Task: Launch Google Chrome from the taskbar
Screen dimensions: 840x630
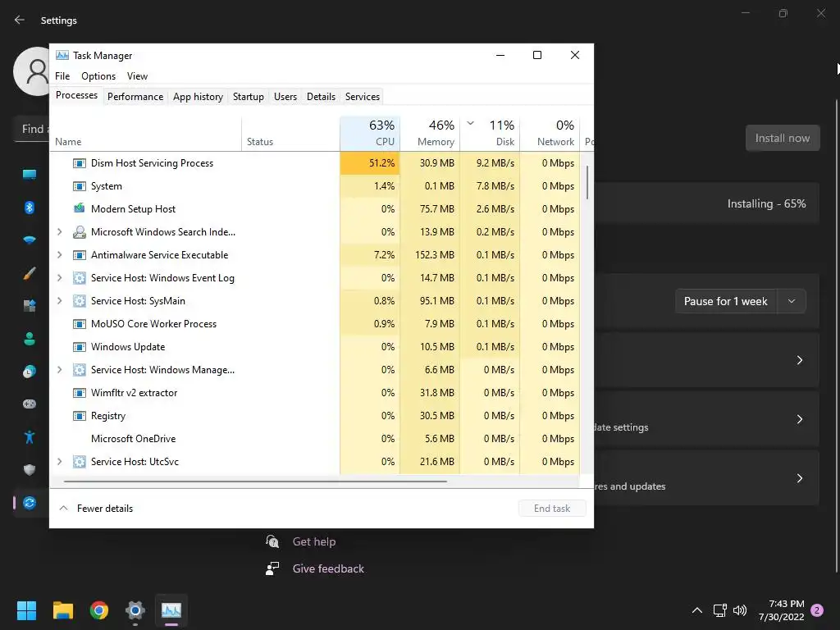Action: click(99, 610)
